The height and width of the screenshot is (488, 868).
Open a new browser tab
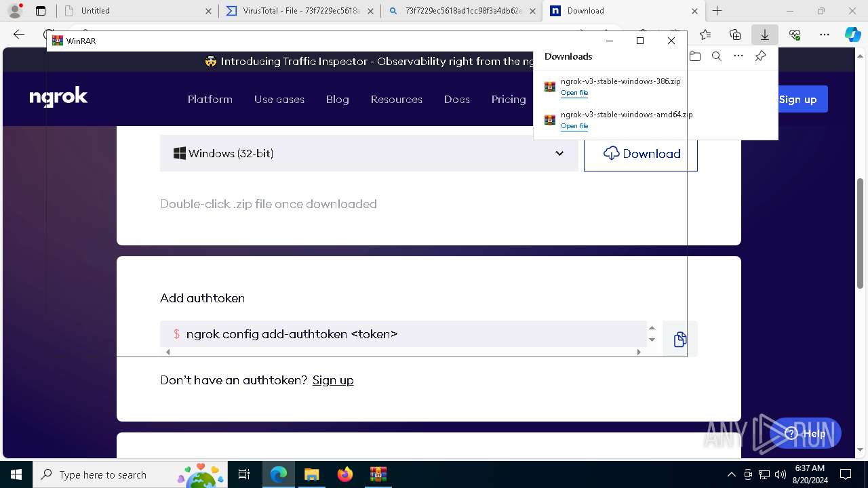click(x=717, y=11)
